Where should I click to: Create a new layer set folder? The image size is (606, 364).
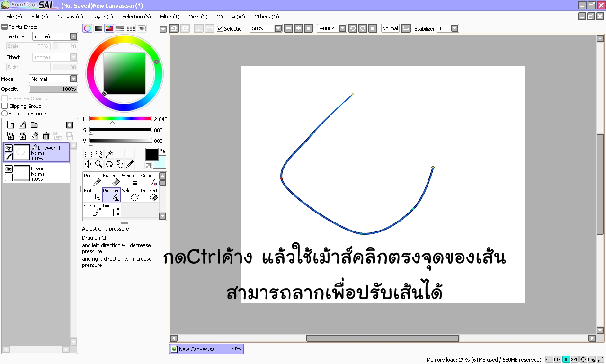tap(34, 125)
